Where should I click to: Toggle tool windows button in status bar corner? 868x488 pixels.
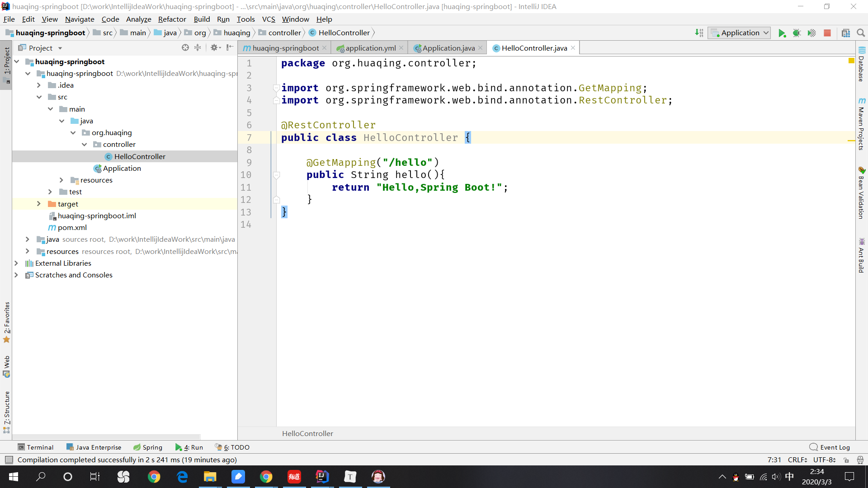9,460
